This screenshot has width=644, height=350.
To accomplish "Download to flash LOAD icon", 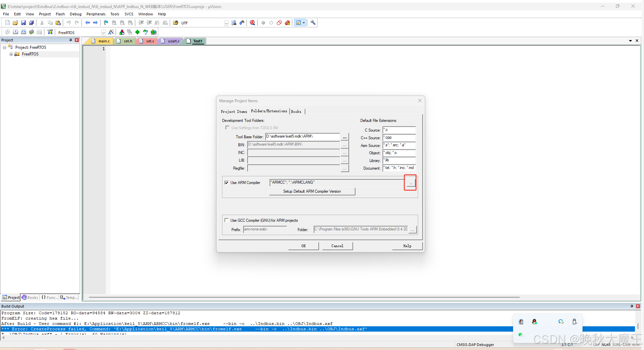I will point(50,32).
